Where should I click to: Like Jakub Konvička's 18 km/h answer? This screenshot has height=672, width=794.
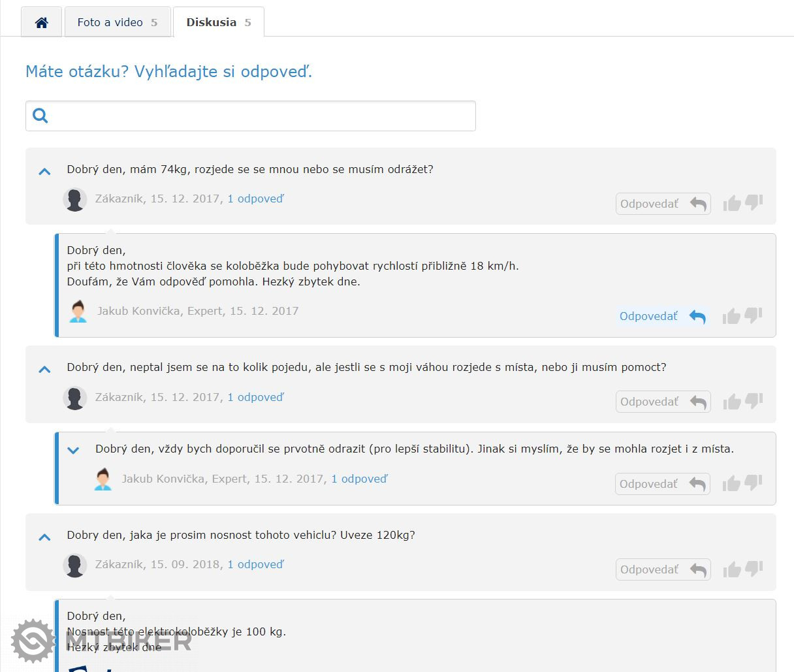[731, 317]
